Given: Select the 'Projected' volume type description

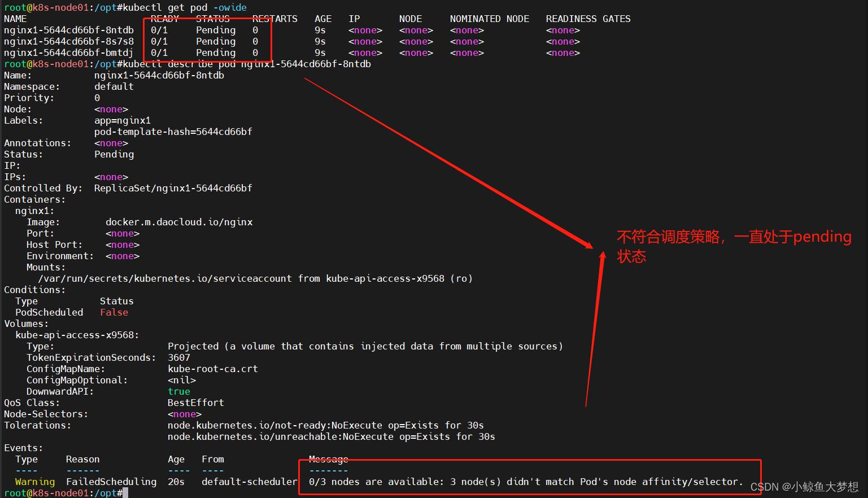Looking at the screenshot, I should coord(365,346).
